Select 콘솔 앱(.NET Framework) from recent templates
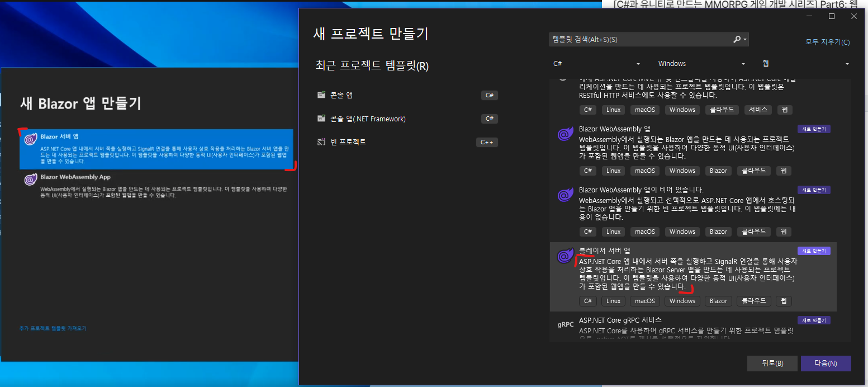This screenshot has width=868, height=387. [x=406, y=119]
